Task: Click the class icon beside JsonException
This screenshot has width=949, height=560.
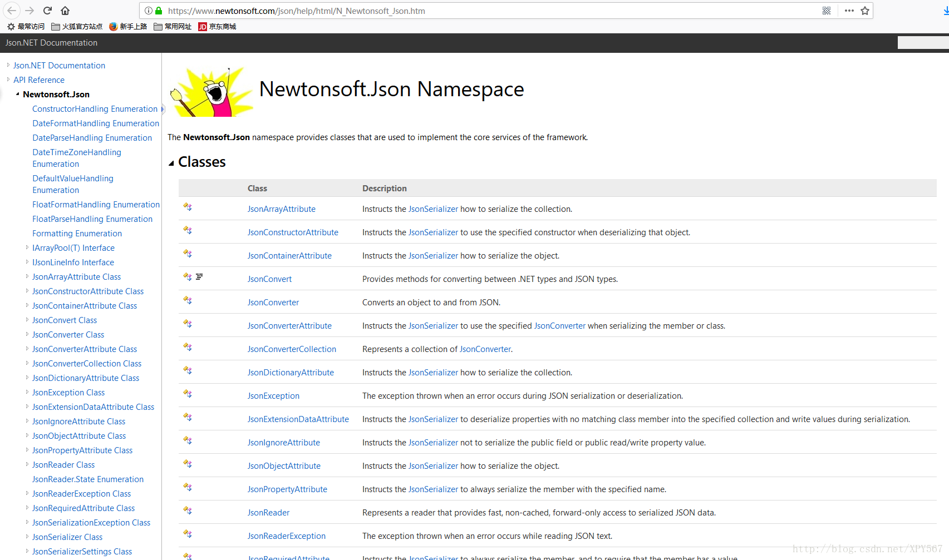Action: (188, 394)
